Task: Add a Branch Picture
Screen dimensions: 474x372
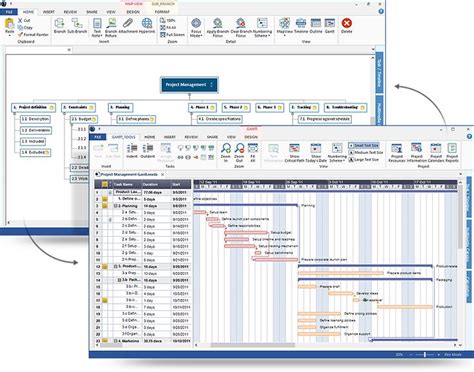Action: (111, 27)
